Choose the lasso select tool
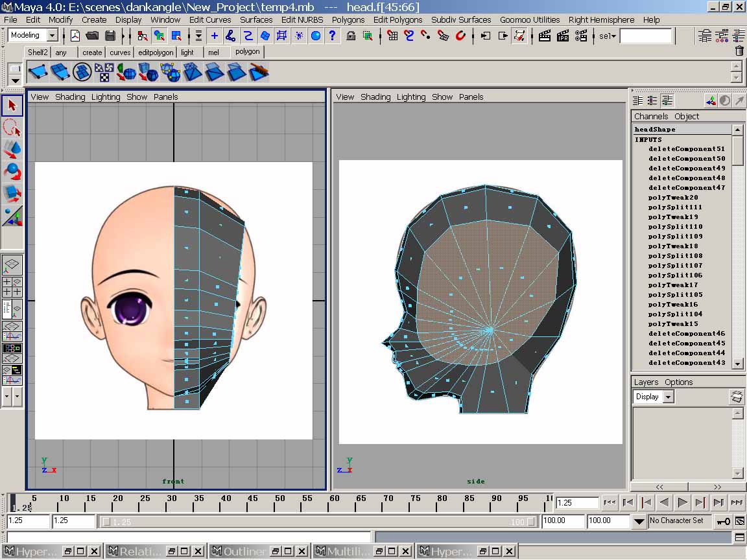The width and height of the screenshot is (747, 560). [x=12, y=128]
